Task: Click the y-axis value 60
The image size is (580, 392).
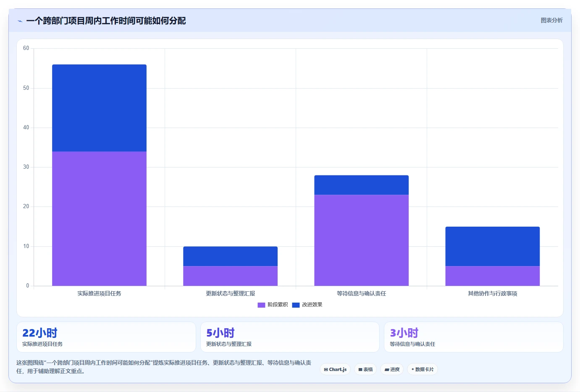Action: pyautogui.click(x=26, y=48)
